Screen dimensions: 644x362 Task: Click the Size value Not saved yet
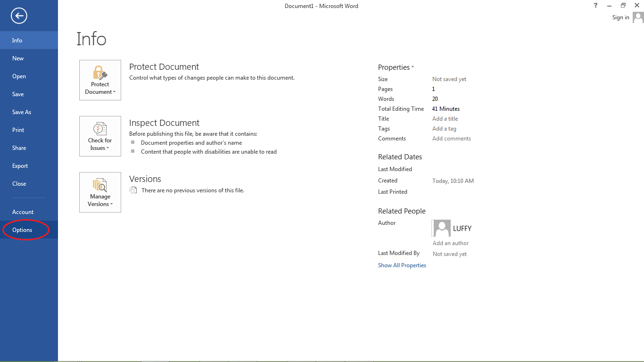(449, 79)
